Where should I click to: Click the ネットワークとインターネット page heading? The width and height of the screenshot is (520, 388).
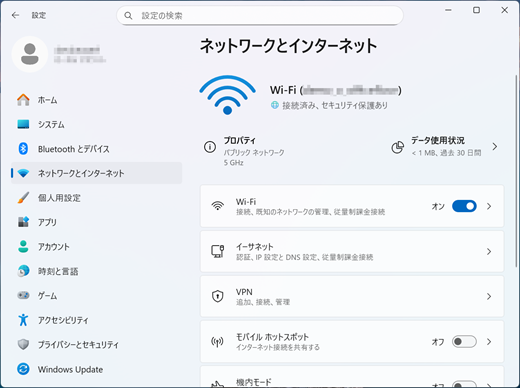(288, 46)
